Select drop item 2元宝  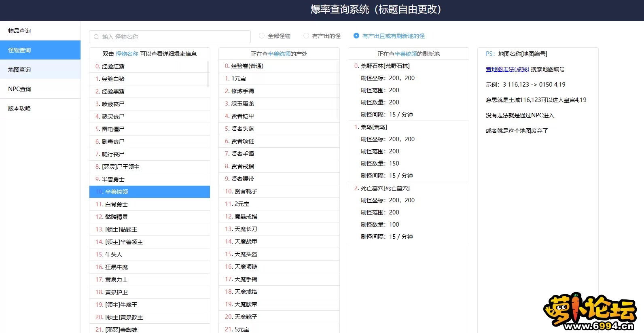tap(279, 204)
